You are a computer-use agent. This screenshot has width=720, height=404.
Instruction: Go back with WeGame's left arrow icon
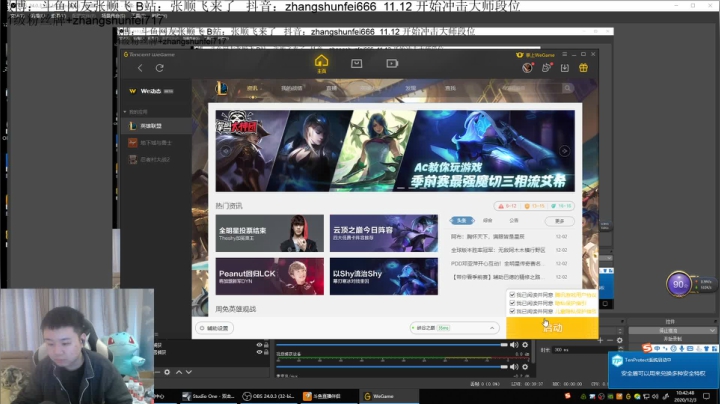click(x=140, y=68)
